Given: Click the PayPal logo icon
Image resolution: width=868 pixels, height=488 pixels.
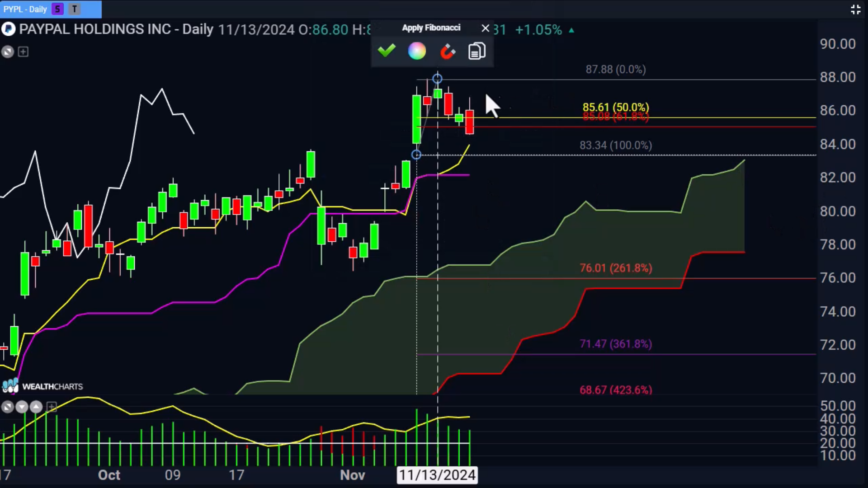Looking at the screenshot, I should (8, 29).
